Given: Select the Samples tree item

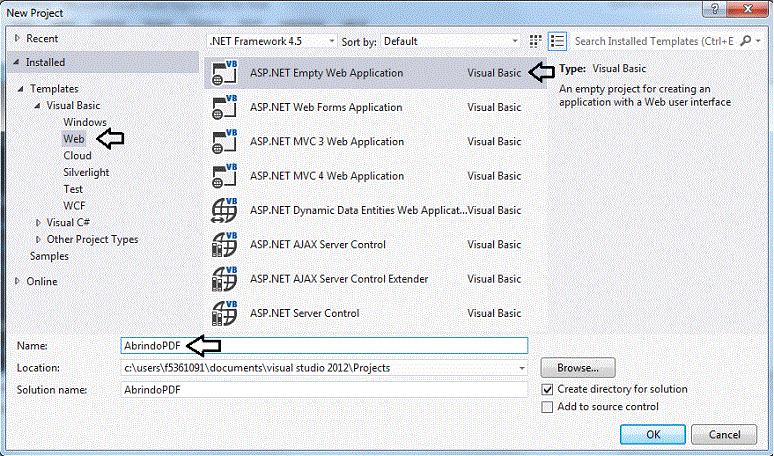Looking at the screenshot, I should 49,256.
